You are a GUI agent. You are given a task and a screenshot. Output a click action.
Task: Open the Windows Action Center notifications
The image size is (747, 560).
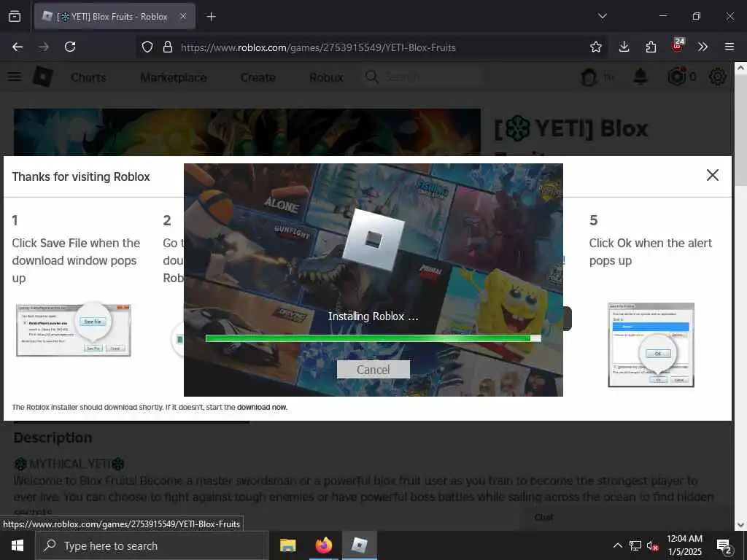724,546
